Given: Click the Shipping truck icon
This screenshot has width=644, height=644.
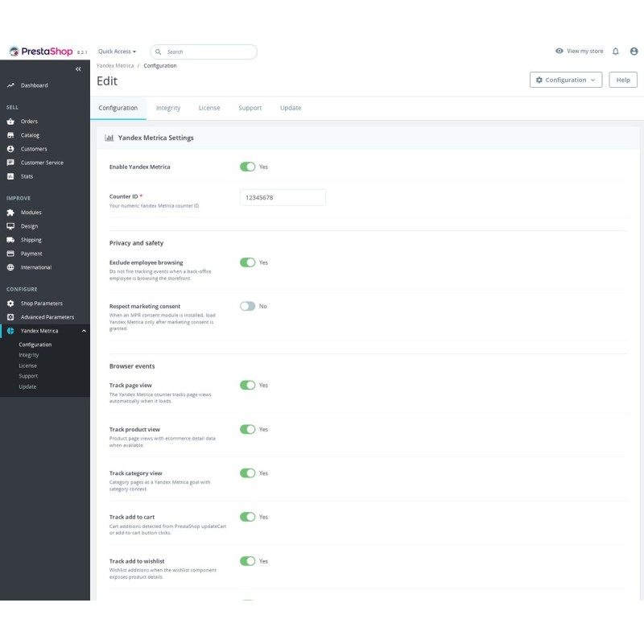Looking at the screenshot, I should [x=10, y=240].
